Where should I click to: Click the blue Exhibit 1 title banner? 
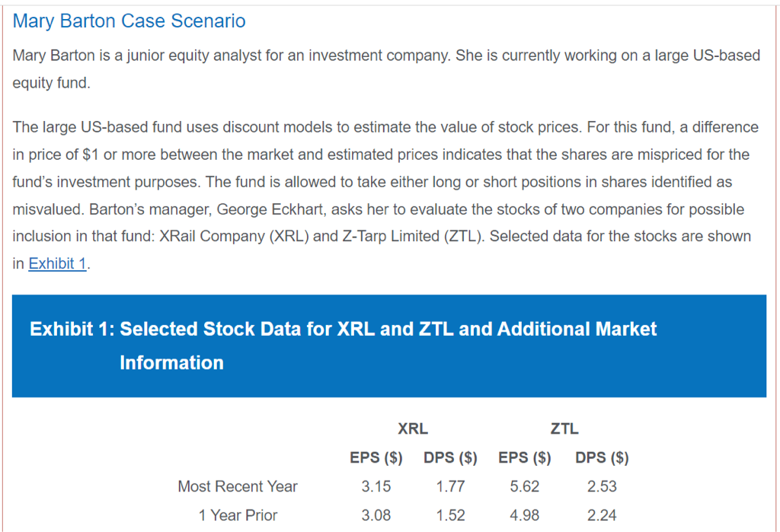tap(388, 346)
